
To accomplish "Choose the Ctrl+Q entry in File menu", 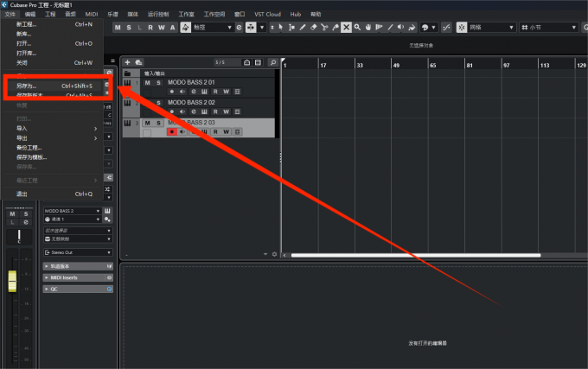I will click(54, 194).
